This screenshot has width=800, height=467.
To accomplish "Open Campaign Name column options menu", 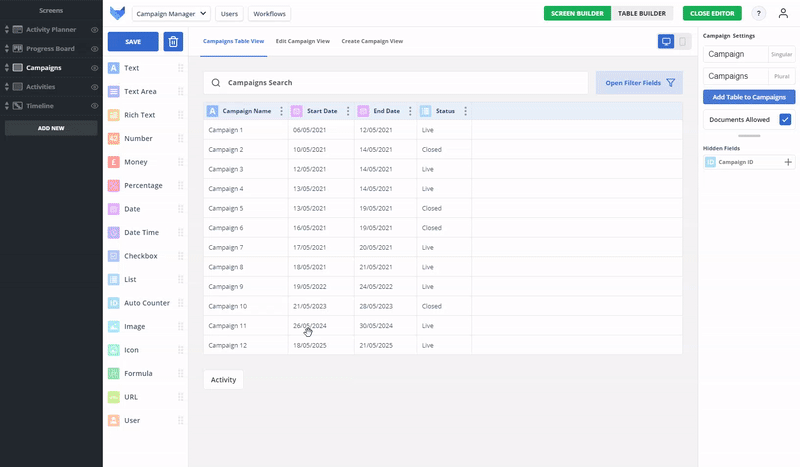I will pyautogui.click(x=281, y=111).
